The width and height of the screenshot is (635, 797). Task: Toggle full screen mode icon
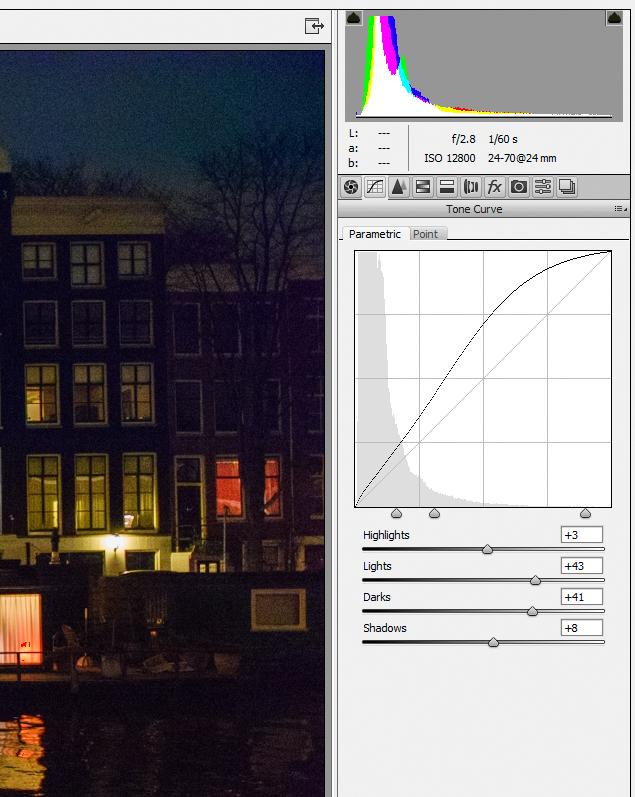(314, 25)
